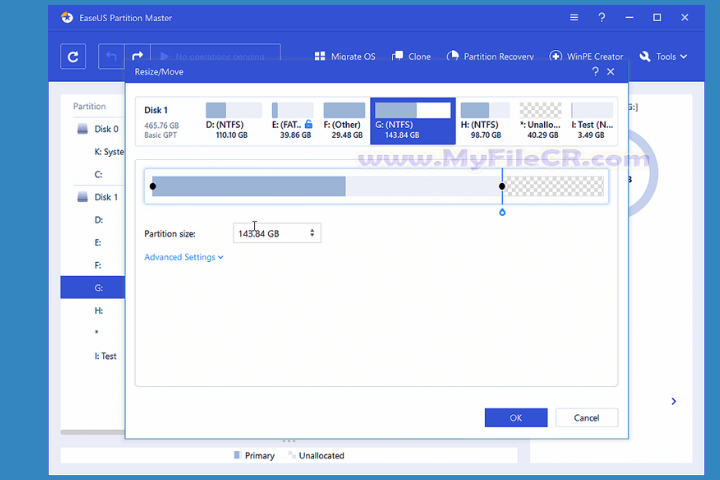720x480 pixels.
Task: Click the left resize handle of the partition bar
Action: coord(153,186)
